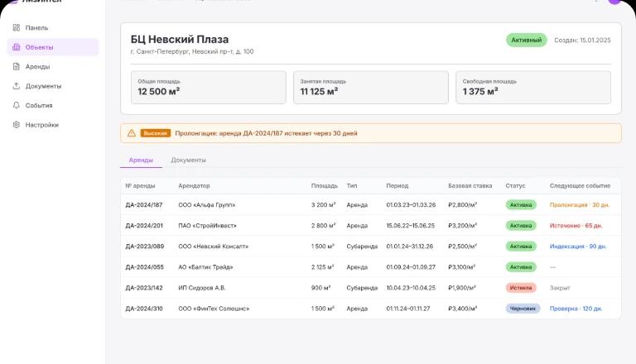Open the Индексация · 90 дн. event link
This screenshot has height=364, width=636.
click(578, 247)
